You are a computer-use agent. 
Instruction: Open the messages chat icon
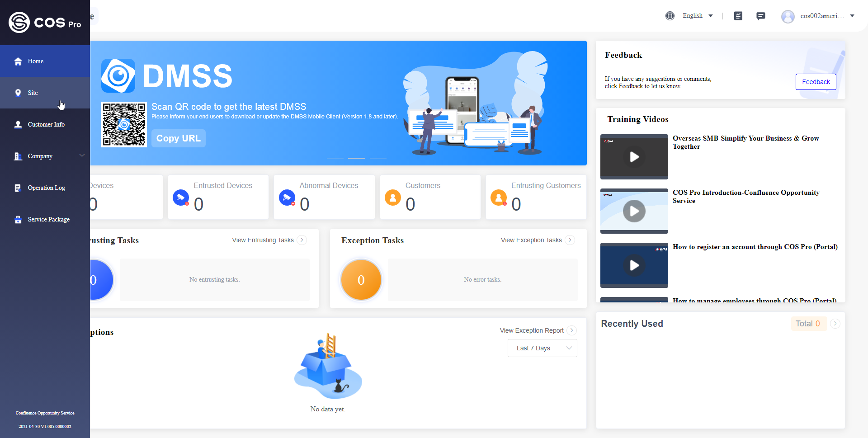761,16
